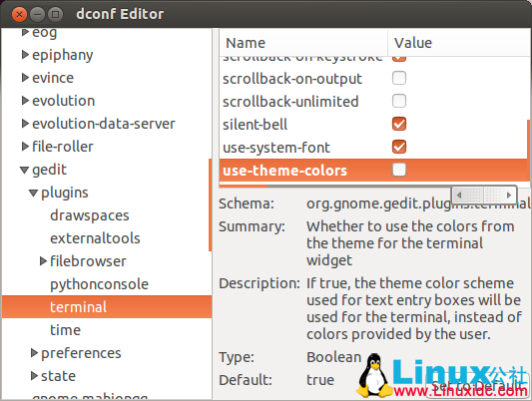Select the plugins label in tree
Screen dimensions: 532x401
click(65, 194)
